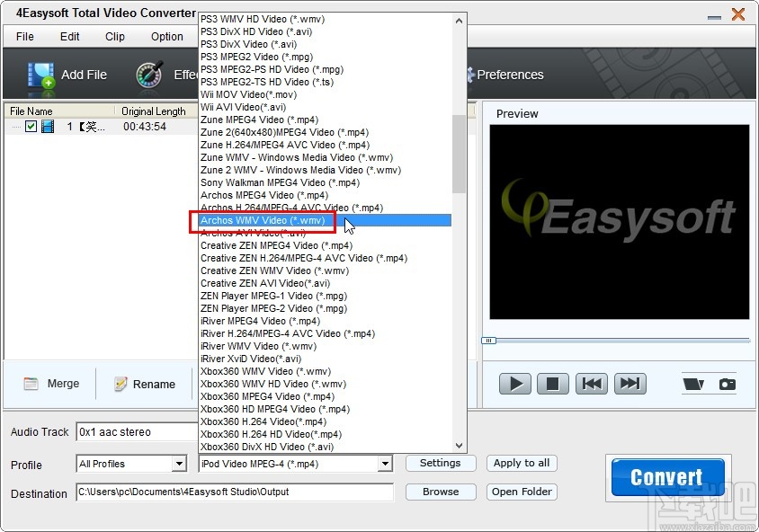Viewport: 759px width, 532px height.
Task: Click the video file icon next to the filename
Action: pos(47,127)
